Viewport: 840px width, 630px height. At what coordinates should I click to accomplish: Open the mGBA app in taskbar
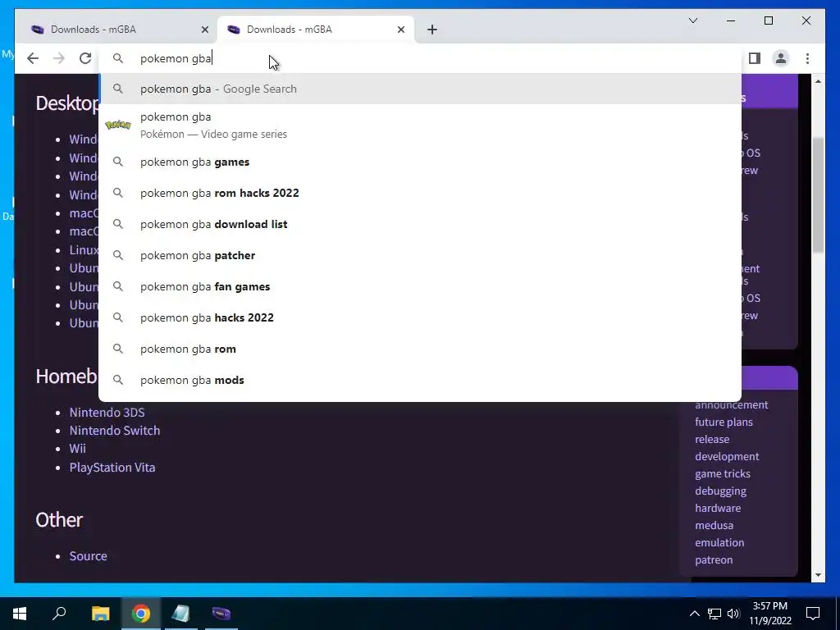(221, 614)
